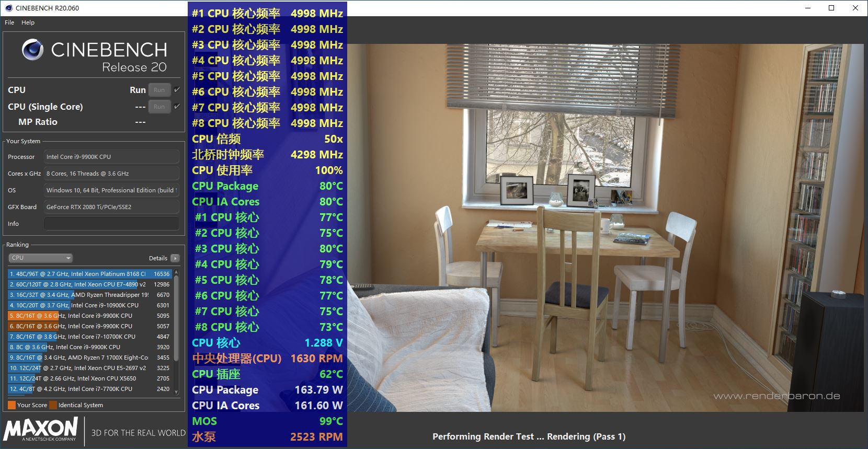Select ranking row Xeon CPU E7-4890 v2
The image size is (868, 449).
pyautogui.click(x=89, y=284)
